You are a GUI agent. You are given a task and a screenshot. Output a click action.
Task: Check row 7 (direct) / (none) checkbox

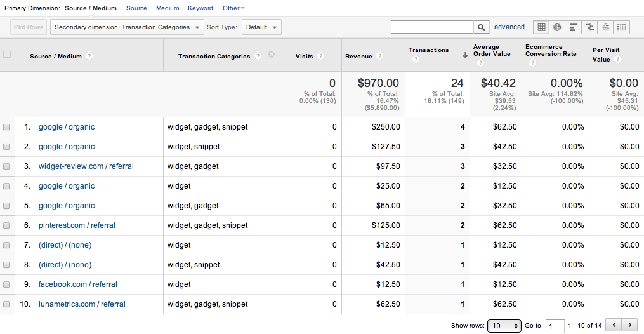(x=6, y=245)
